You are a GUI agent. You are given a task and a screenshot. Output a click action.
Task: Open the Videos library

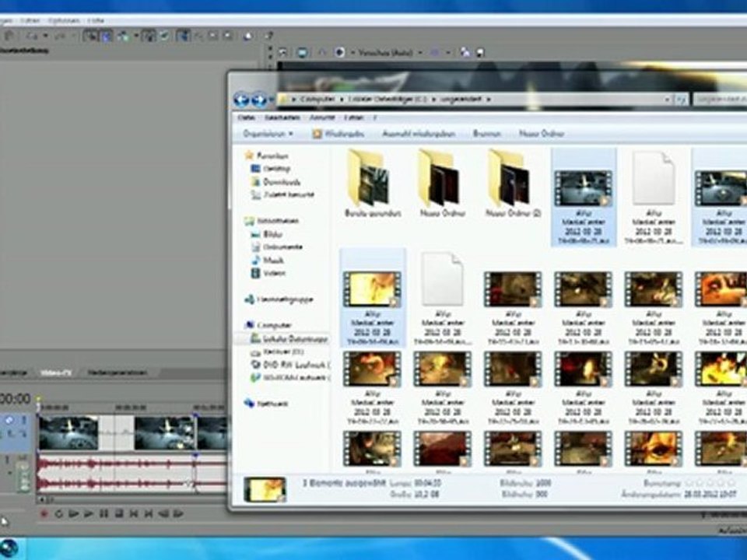[268, 273]
